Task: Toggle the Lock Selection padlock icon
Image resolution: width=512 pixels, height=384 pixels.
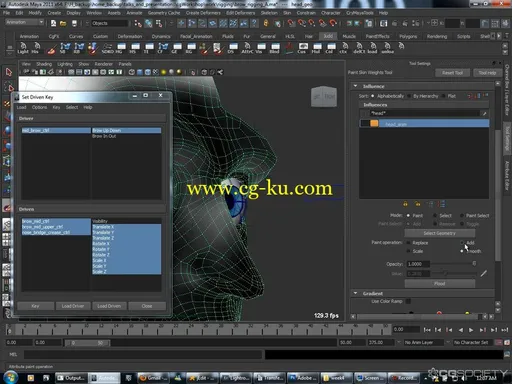Action: pyautogui.click(x=266, y=23)
